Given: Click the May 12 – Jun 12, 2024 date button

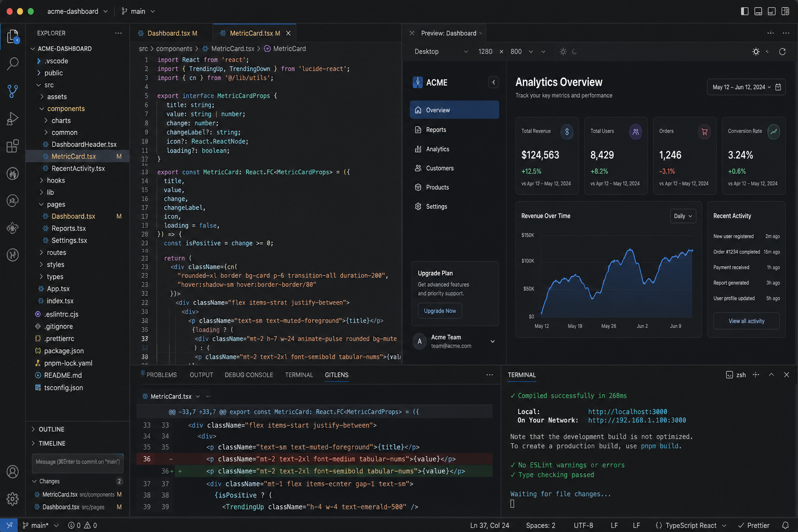Looking at the screenshot, I should 746,87.
